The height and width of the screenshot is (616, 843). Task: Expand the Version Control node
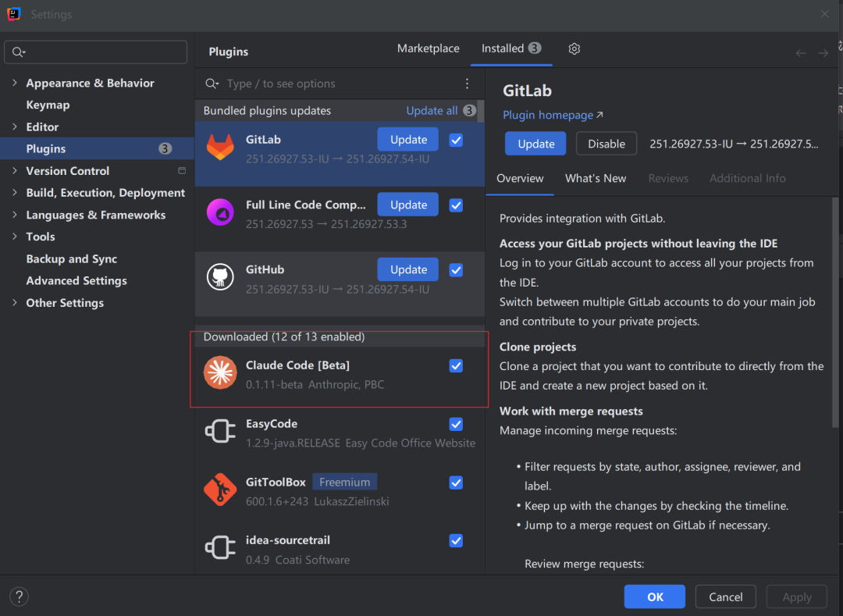tap(15, 170)
